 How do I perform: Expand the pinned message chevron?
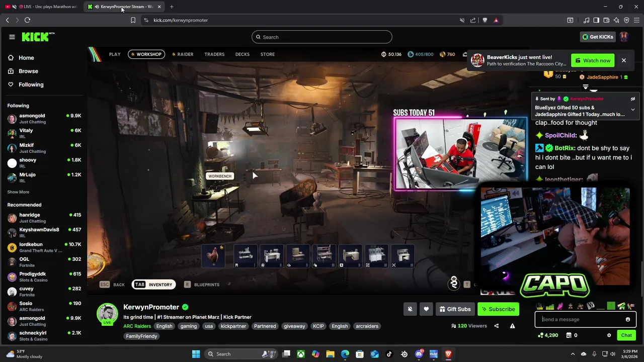point(632,110)
